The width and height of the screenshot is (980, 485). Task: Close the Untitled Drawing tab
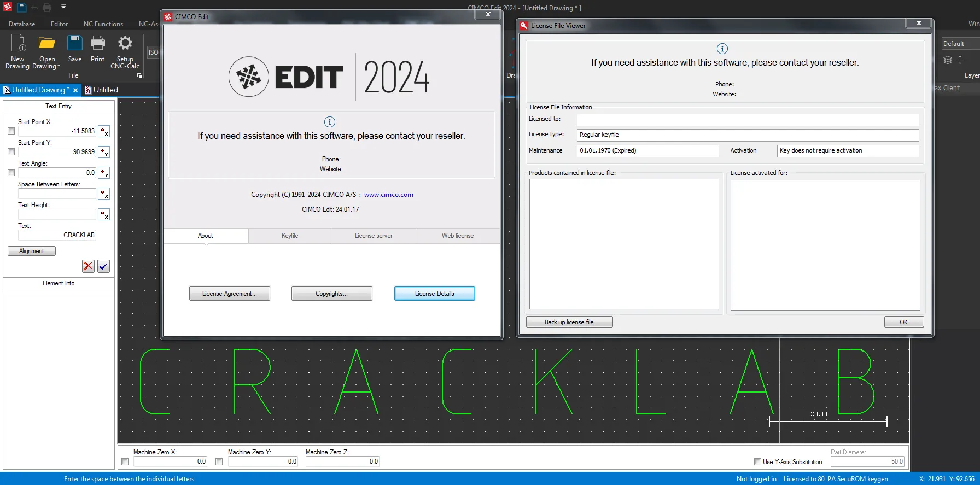pos(75,90)
